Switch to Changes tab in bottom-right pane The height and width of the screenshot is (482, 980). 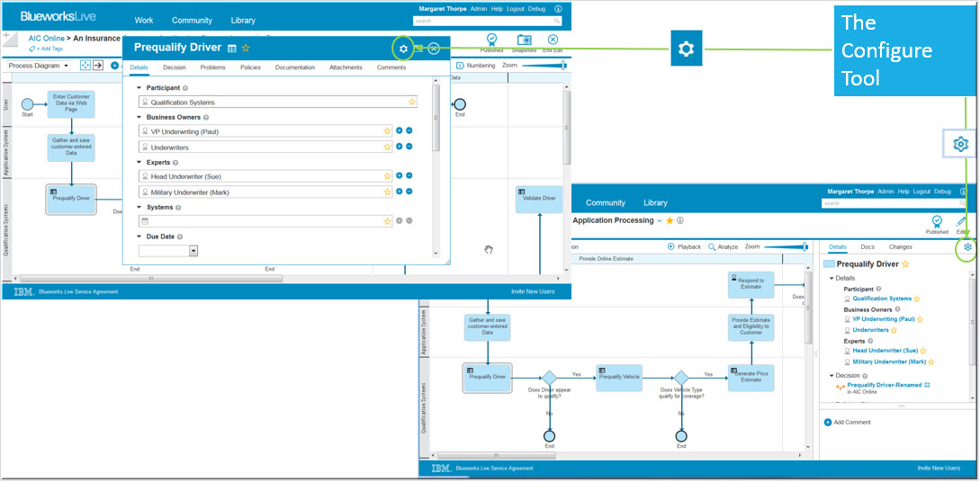tap(901, 247)
